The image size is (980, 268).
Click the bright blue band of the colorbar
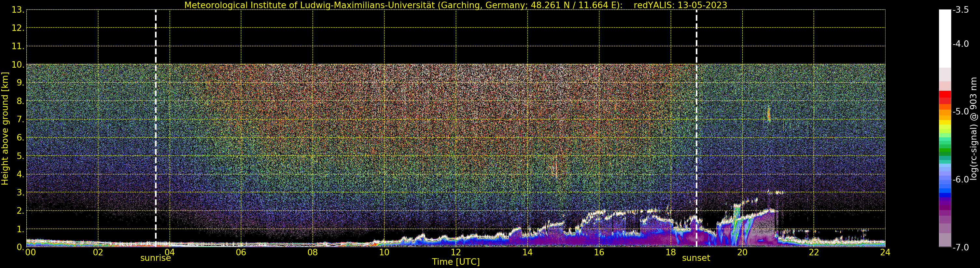[945, 191]
